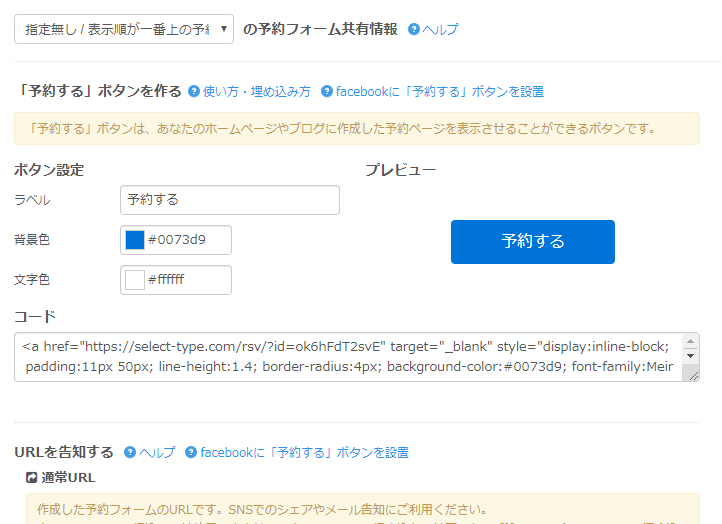Open the top ヘルプ link for form sharing

tap(440, 30)
